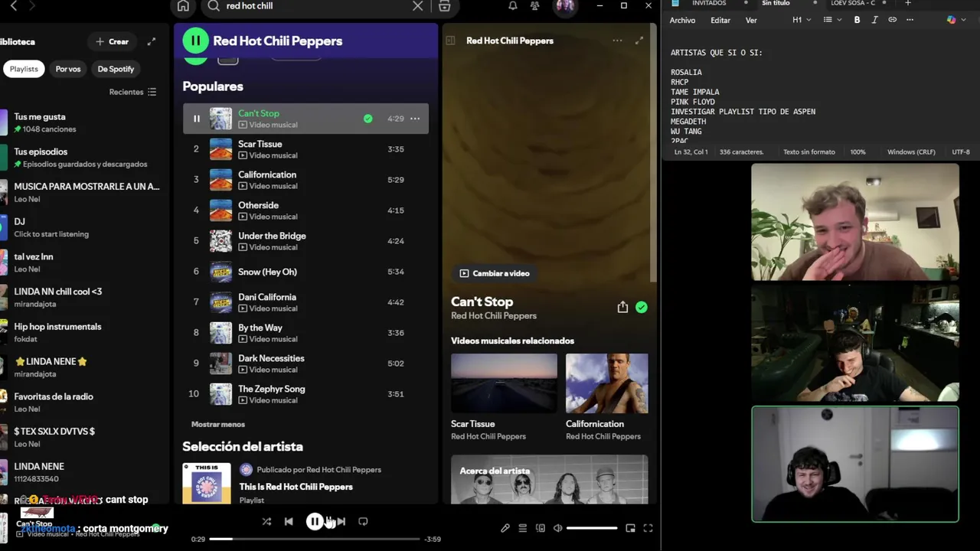Open Archivo menu in Notepad

682,21
